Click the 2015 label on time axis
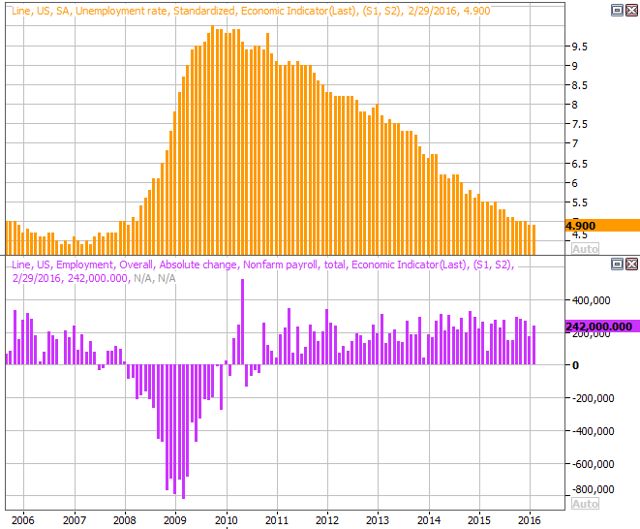 (479, 520)
